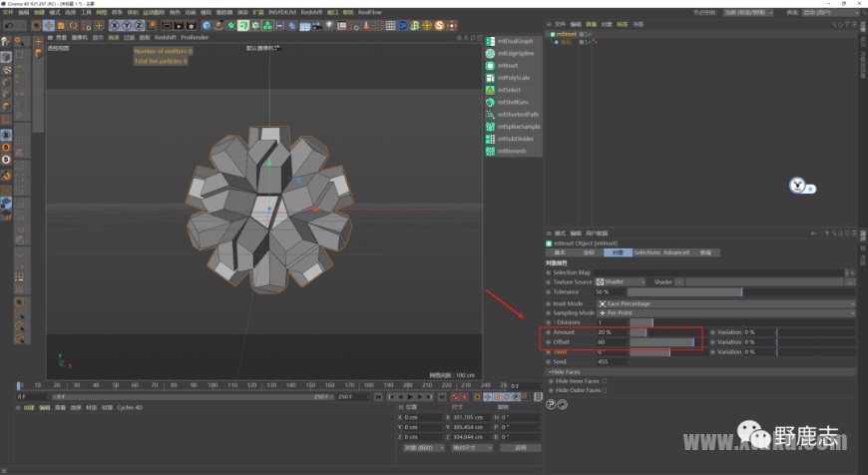Click the Light object icon

pos(329,26)
